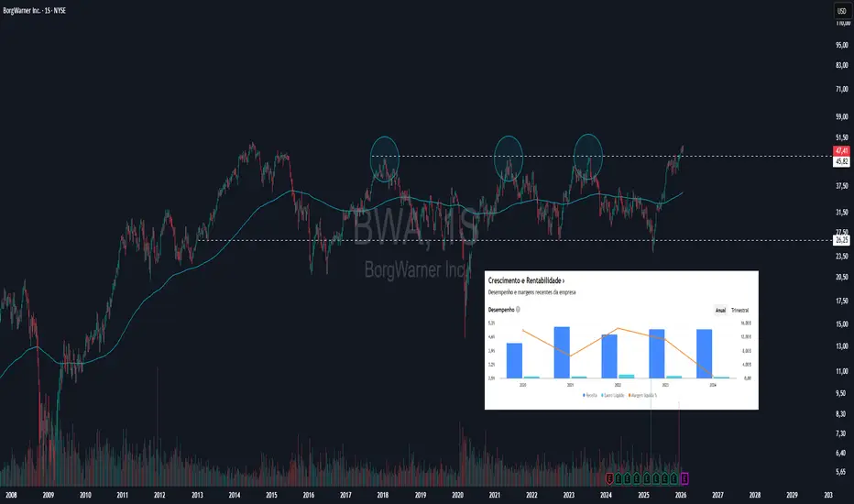Click the 2021 revenue bar in inset chart
This screenshot has width=854, height=504.
click(562, 352)
